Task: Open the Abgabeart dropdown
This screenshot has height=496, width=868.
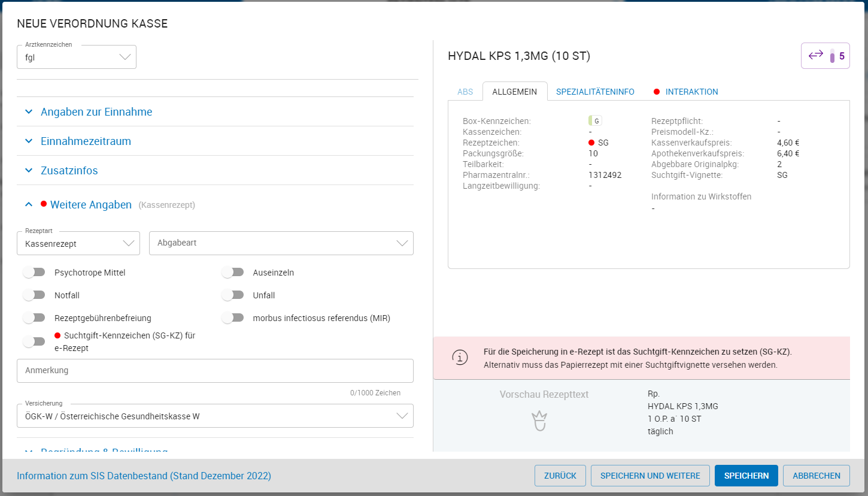Action: click(281, 243)
